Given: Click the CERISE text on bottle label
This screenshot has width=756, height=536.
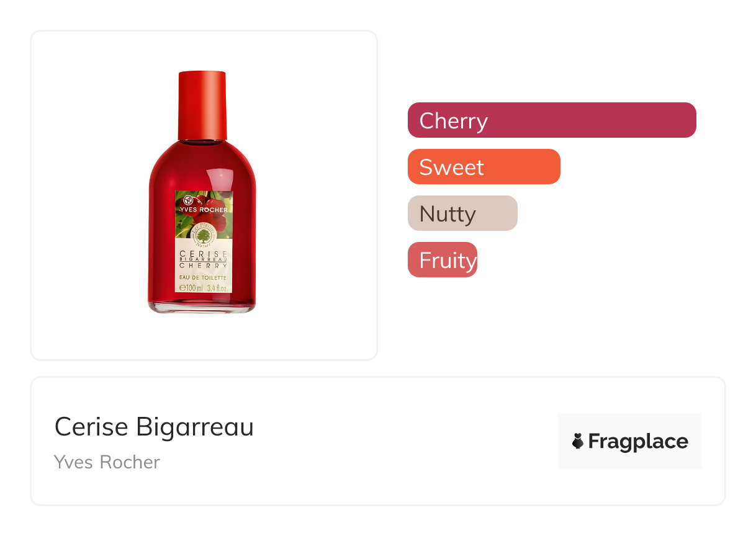Looking at the screenshot, I should 203,254.
